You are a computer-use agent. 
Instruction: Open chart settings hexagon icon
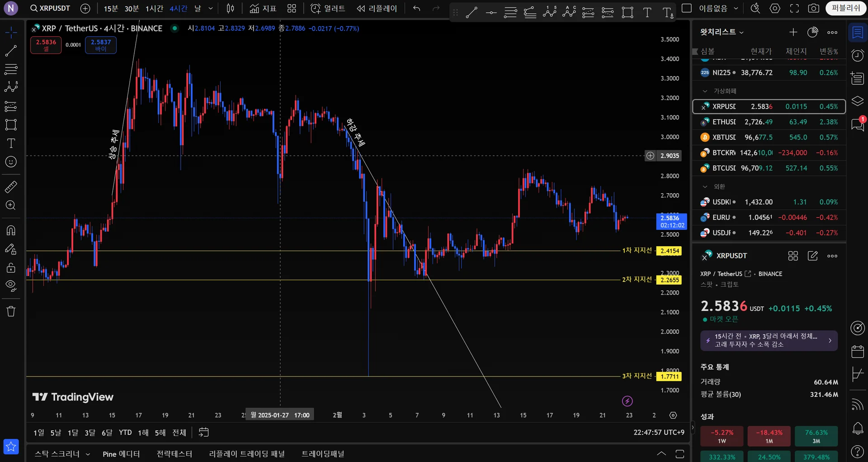[775, 9]
